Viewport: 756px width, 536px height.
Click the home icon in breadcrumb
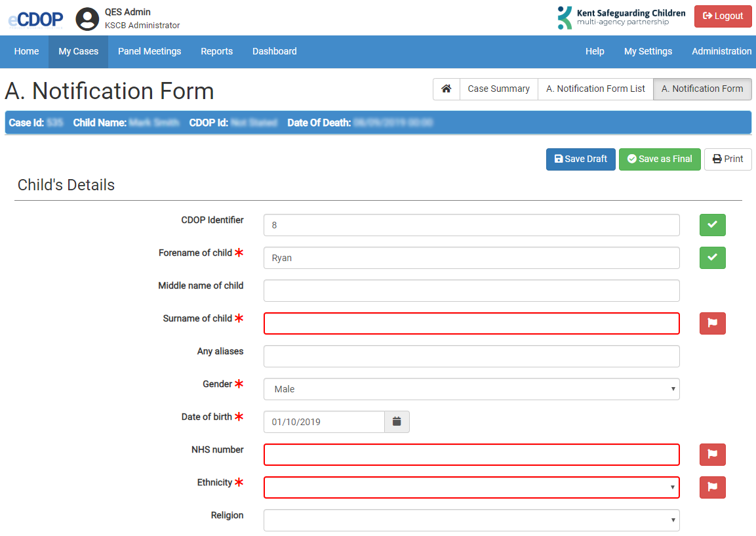(x=446, y=89)
